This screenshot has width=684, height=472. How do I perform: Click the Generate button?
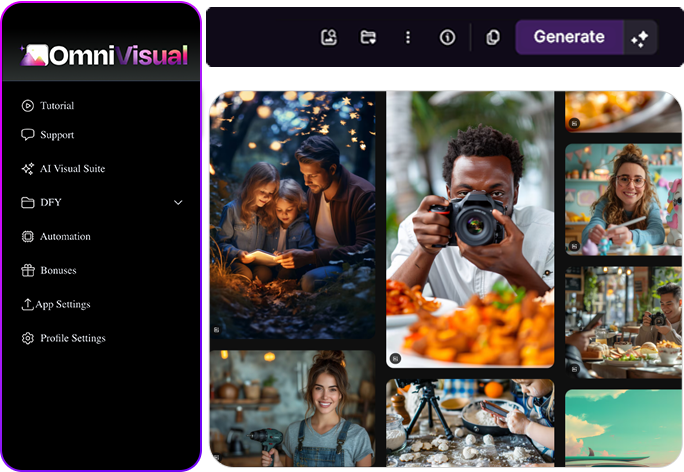pyautogui.click(x=568, y=37)
